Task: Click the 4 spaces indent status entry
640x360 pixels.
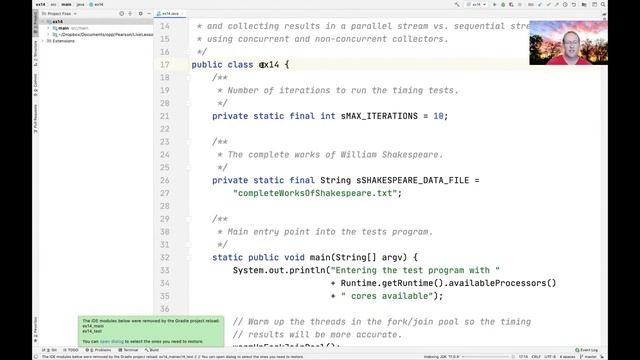Action: click(567, 357)
